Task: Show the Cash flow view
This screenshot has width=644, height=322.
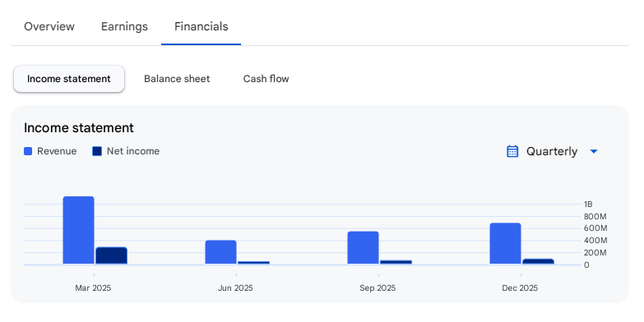Action: pos(266,79)
